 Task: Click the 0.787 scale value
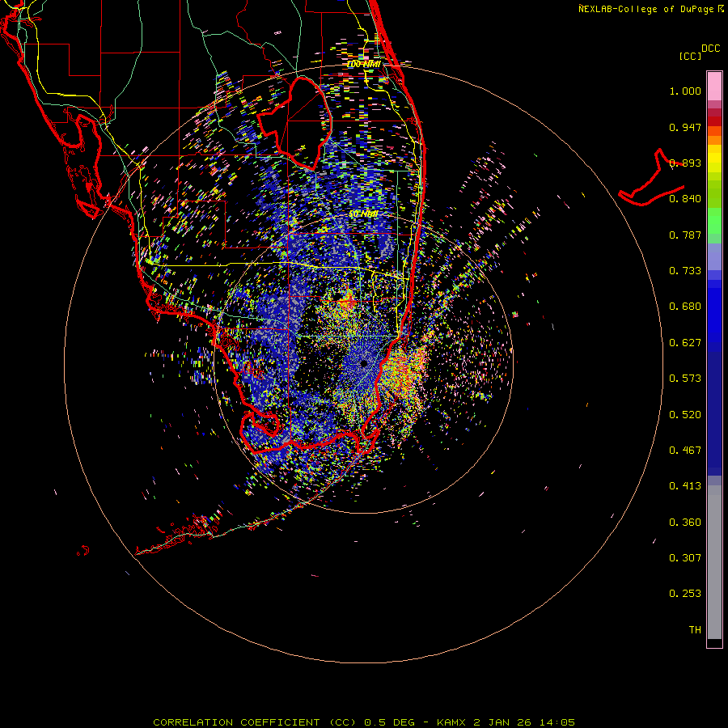pyautogui.click(x=685, y=235)
